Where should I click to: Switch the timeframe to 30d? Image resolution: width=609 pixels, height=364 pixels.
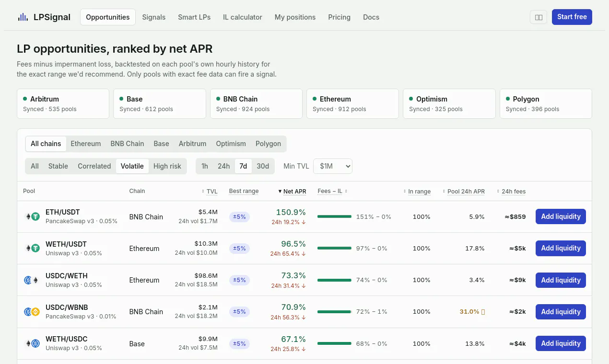(x=263, y=166)
